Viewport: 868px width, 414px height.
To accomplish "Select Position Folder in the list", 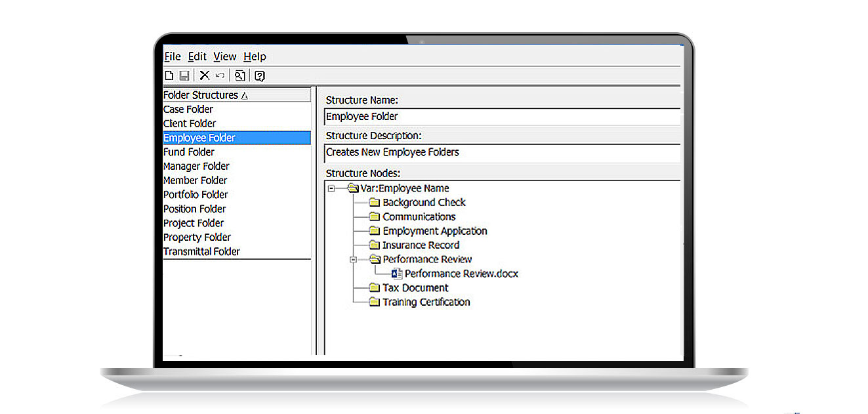I will (x=195, y=209).
